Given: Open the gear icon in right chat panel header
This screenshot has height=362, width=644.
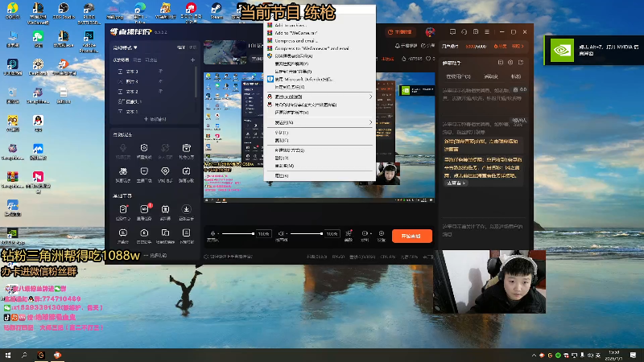Looking at the screenshot, I should (x=510, y=63).
